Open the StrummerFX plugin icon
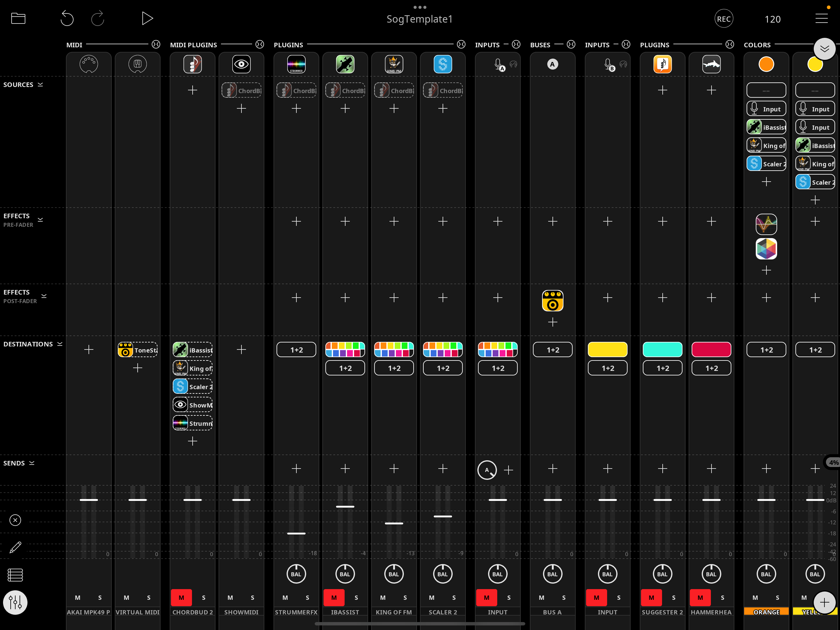The image size is (840, 630). point(296,64)
